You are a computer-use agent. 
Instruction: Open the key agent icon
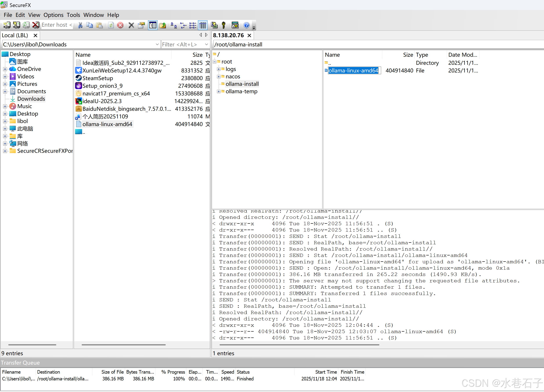[x=224, y=25]
